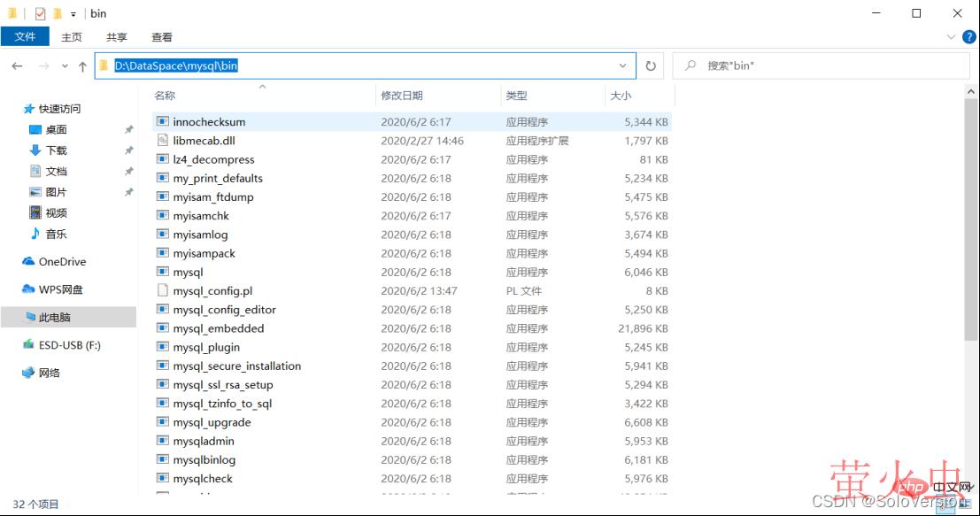
Task: Expand the ribbon with the chevron
Action: (x=952, y=37)
